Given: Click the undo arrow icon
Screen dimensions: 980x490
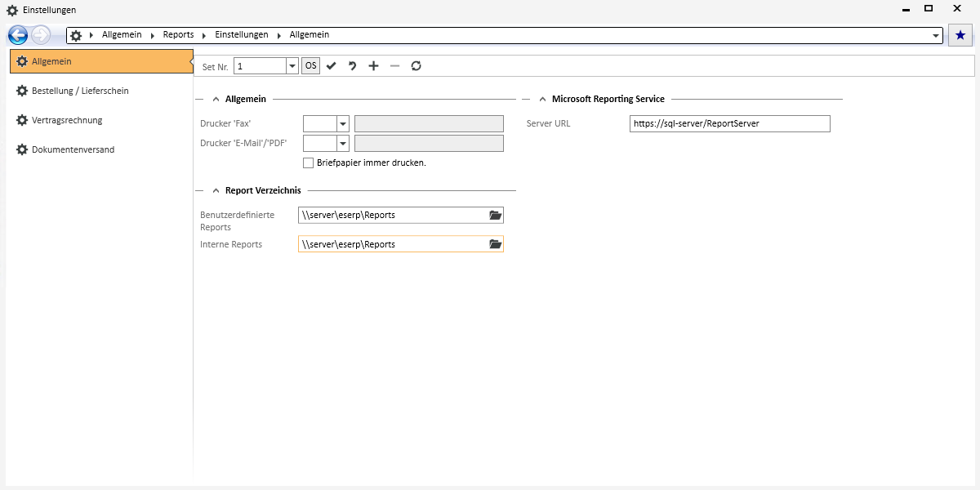Looking at the screenshot, I should click(352, 66).
